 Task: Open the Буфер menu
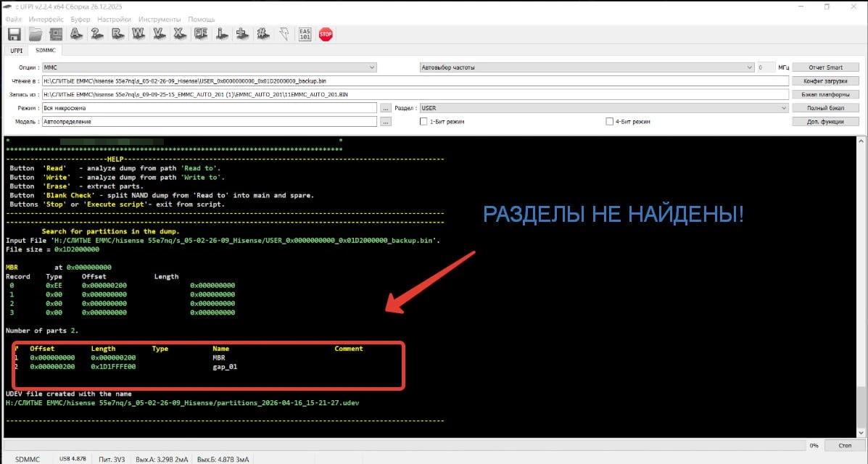pyautogui.click(x=80, y=20)
